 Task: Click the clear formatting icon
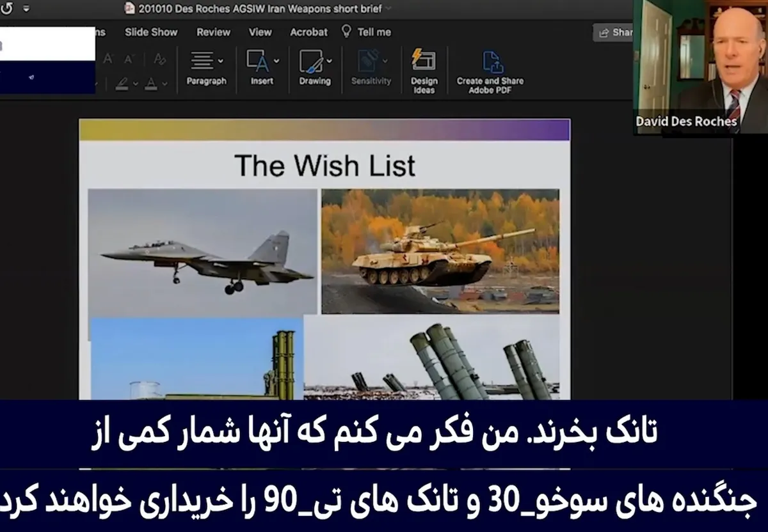point(159,59)
